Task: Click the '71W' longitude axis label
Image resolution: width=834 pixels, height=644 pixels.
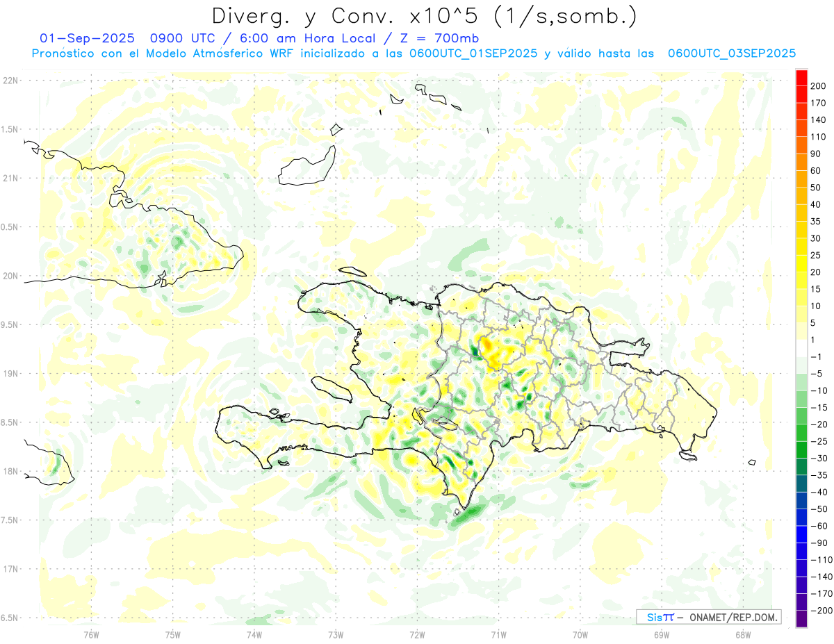Action: 498,634
